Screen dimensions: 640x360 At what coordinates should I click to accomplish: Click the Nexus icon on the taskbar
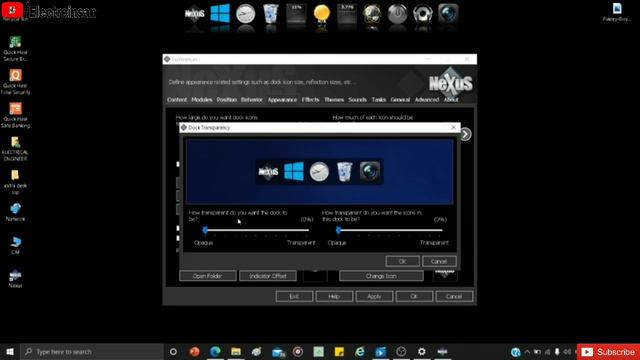pos(442,351)
